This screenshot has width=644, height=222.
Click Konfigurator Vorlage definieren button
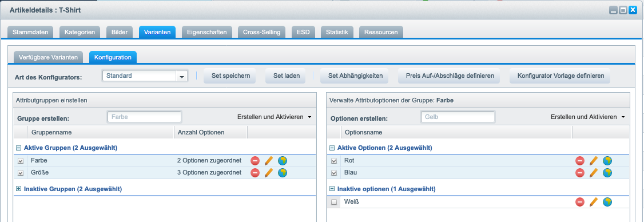pos(560,76)
